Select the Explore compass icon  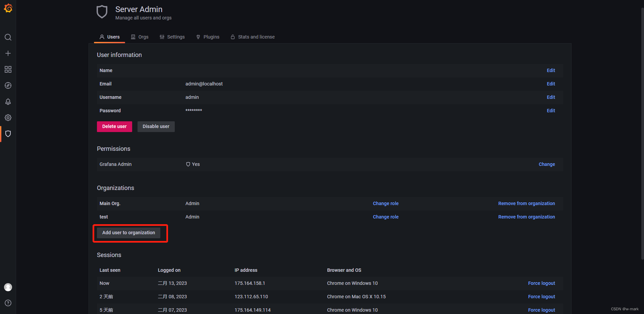click(8, 85)
